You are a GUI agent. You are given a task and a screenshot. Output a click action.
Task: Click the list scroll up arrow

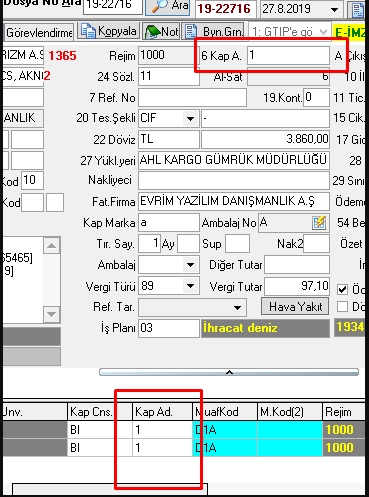(52, 246)
